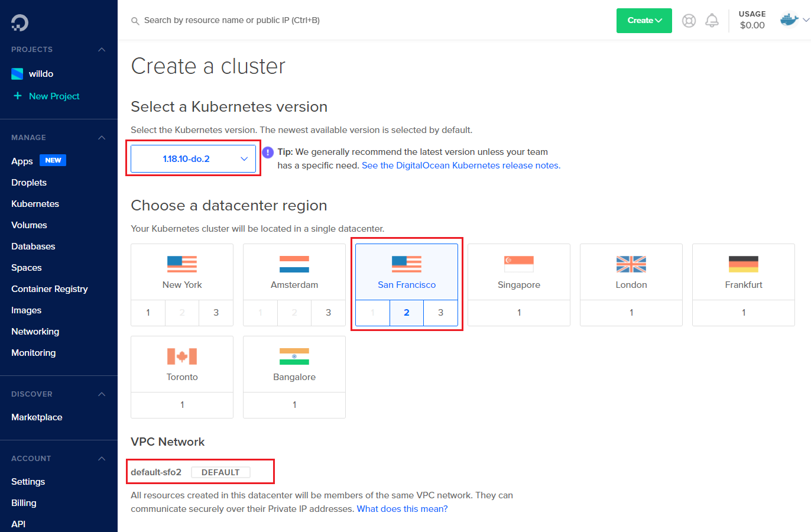The width and height of the screenshot is (811, 532).
Task: Open the willdo project
Action: pos(41,74)
